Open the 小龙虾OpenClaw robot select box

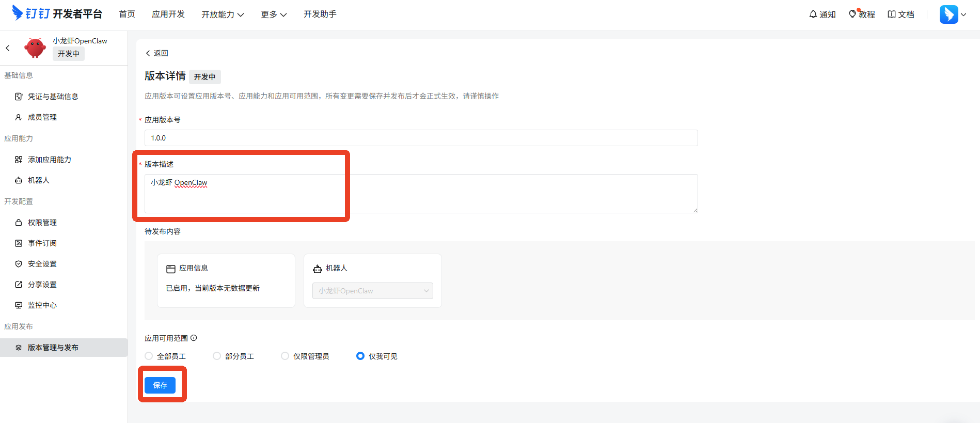[x=372, y=291]
